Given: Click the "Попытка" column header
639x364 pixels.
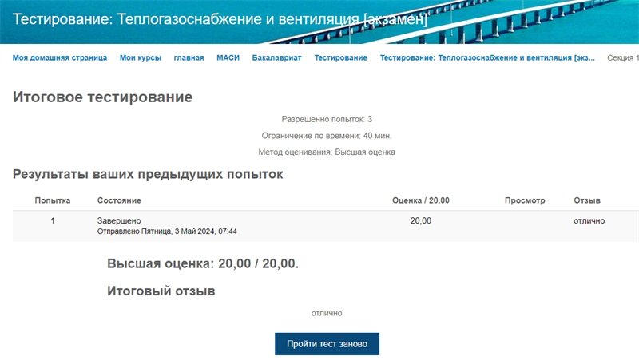Looking at the screenshot, I should tap(53, 200).
